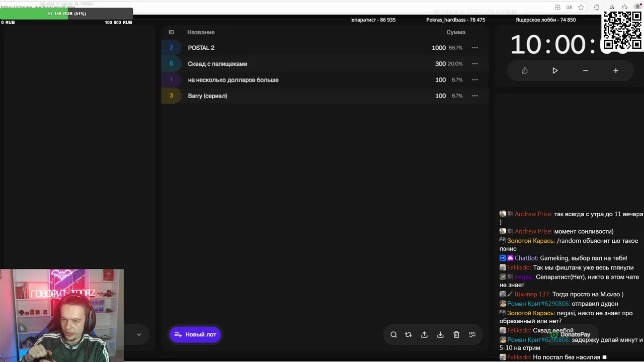Image resolution: width=644 pixels, height=362 pixels.
Task: Click the 1000 sum for POSTAL 2
Action: tap(439, 48)
